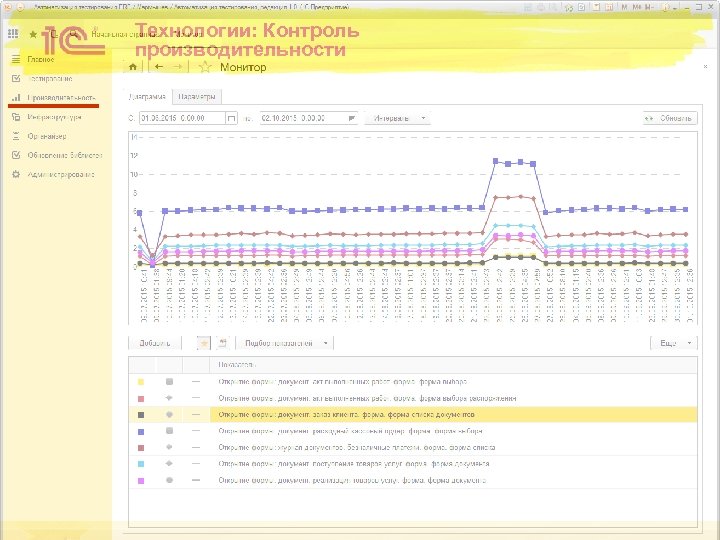Viewport: 720px width, 540px height.
Task: Select row реализация товаров услуг форма документа
Action: pyautogui.click(x=412, y=480)
